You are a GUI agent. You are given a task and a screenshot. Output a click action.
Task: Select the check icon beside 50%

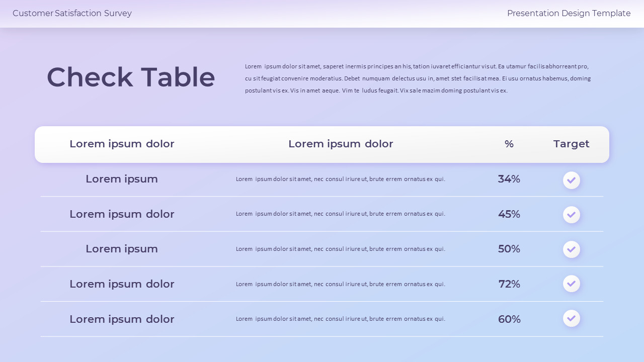(x=571, y=249)
